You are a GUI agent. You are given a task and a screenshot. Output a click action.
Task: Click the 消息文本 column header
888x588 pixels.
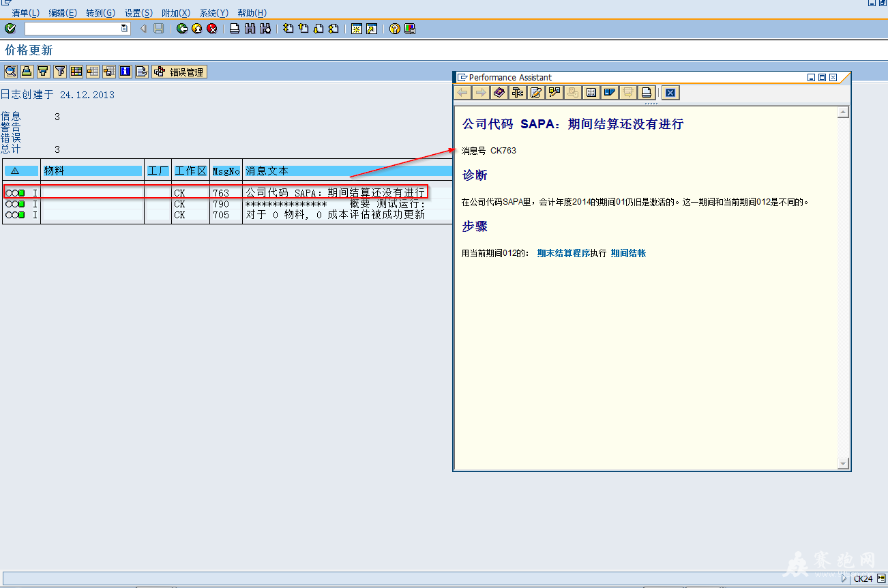pyautogui.click(x=348, y=171)
